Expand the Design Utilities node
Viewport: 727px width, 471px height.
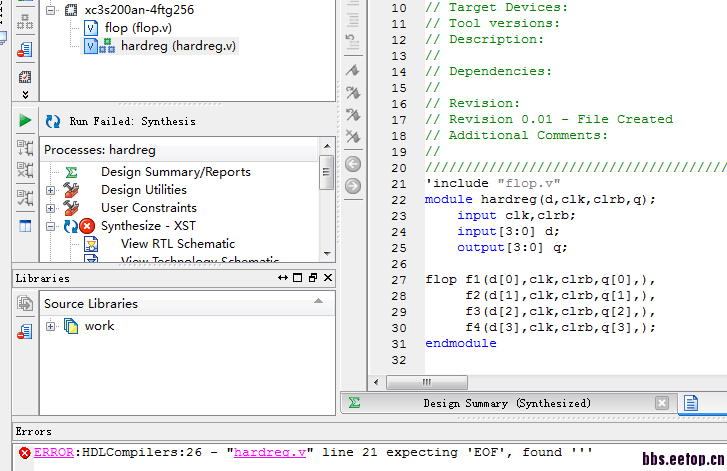(x=51, y=190)
